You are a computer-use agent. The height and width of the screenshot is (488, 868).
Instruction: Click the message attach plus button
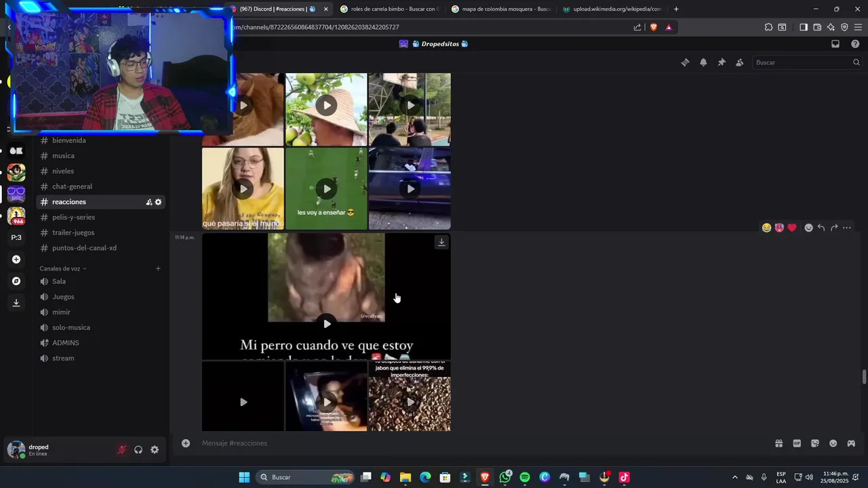[186, 443]
